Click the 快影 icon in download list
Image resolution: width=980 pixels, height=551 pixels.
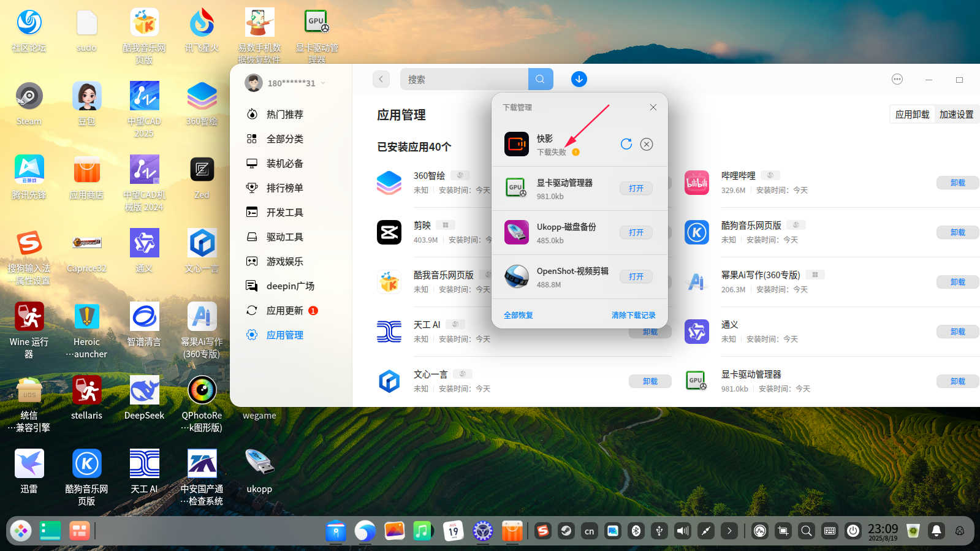pyautogui.click(x=517, y=144)
